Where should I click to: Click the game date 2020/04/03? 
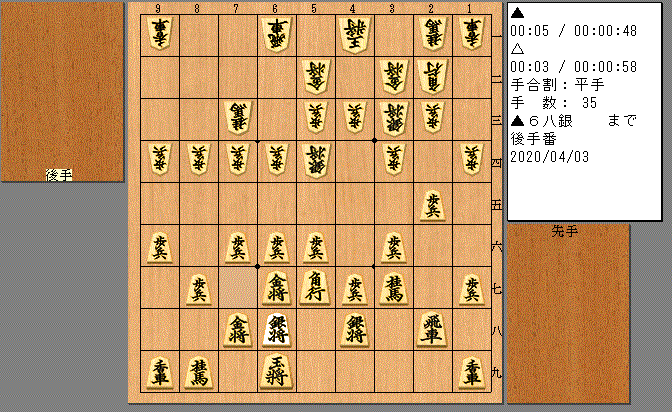tap(549, 157)
